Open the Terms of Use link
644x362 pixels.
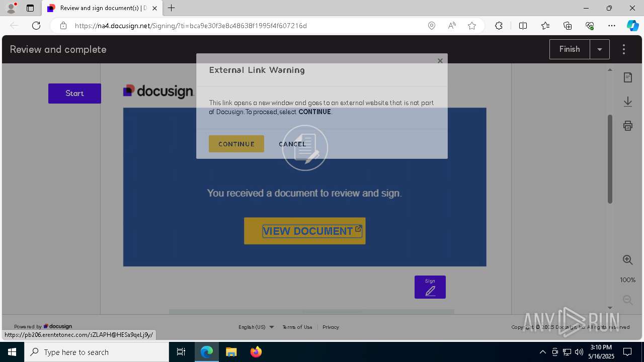click(297, 327)
